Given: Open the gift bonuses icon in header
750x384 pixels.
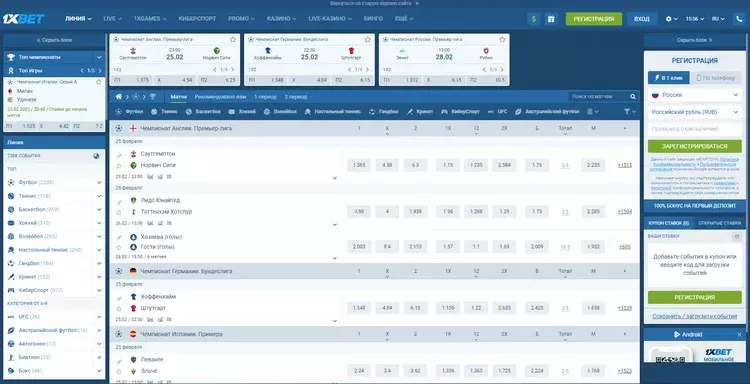Looking at the screenshot, I should click(x=551, y=19).
